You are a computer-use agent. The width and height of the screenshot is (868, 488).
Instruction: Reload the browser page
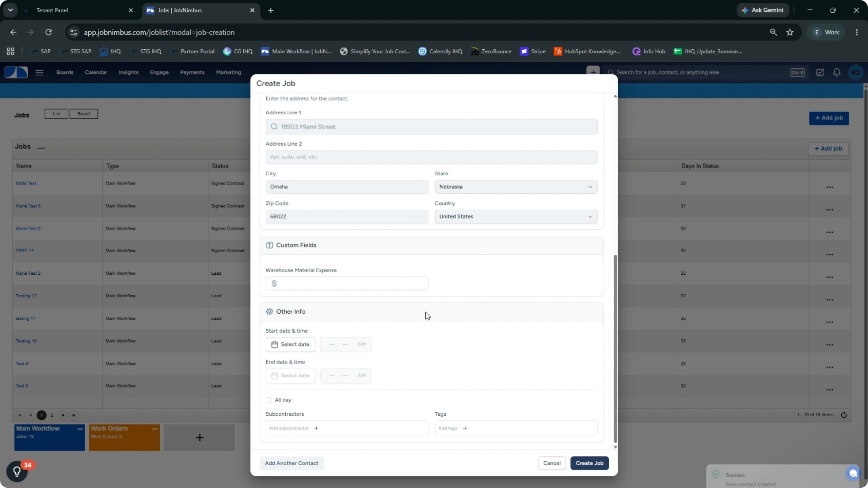(48, 32)
